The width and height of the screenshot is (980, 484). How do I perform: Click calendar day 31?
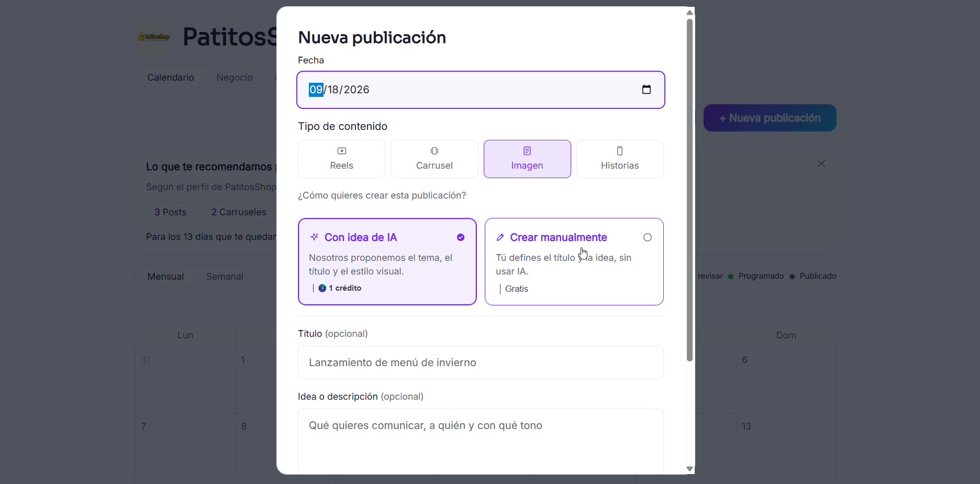click(x=185, y=381)
